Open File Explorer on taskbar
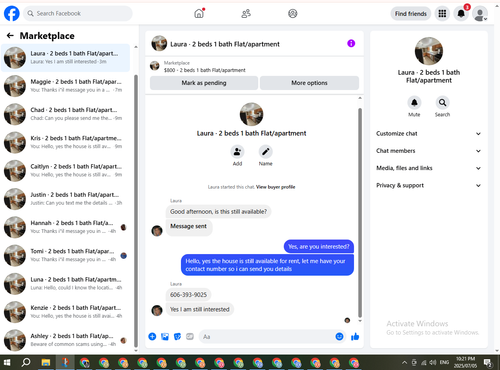This screenshot has width=500, height=370. click(x=46, y=362)
